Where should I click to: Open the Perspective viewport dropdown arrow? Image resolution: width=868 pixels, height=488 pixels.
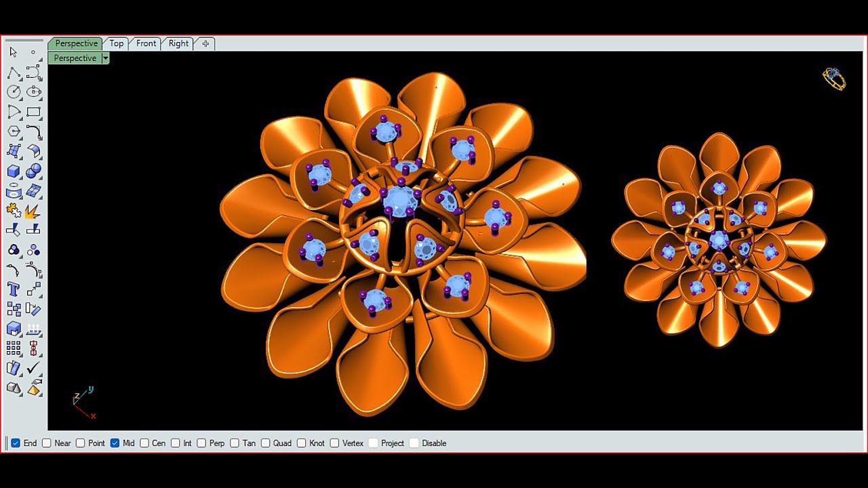pos(105,58)
